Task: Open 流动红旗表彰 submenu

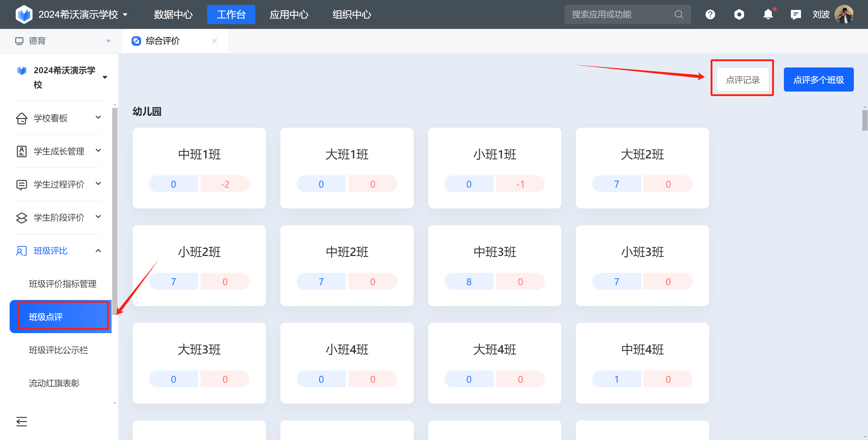Action: (x=54, y=383)
